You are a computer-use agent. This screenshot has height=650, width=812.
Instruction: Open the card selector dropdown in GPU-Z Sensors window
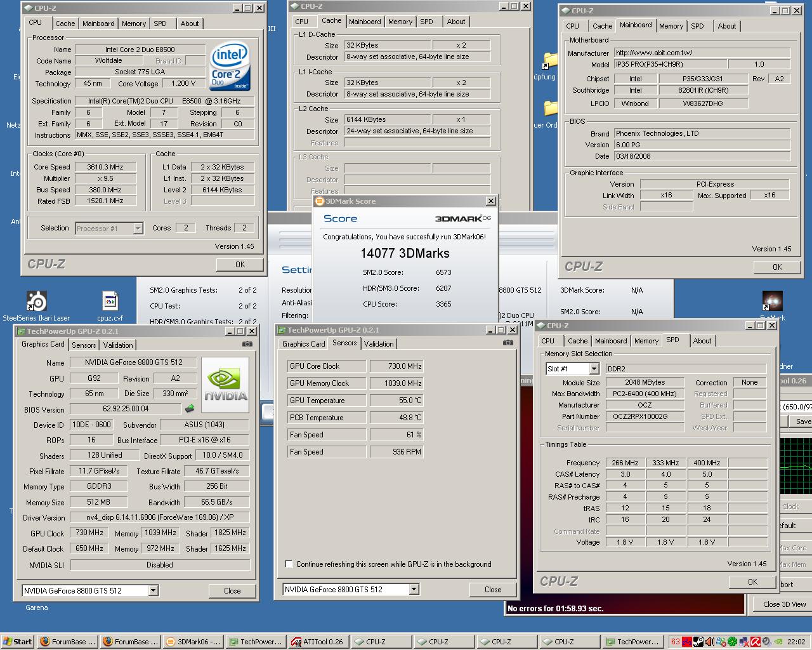[414, 589]
